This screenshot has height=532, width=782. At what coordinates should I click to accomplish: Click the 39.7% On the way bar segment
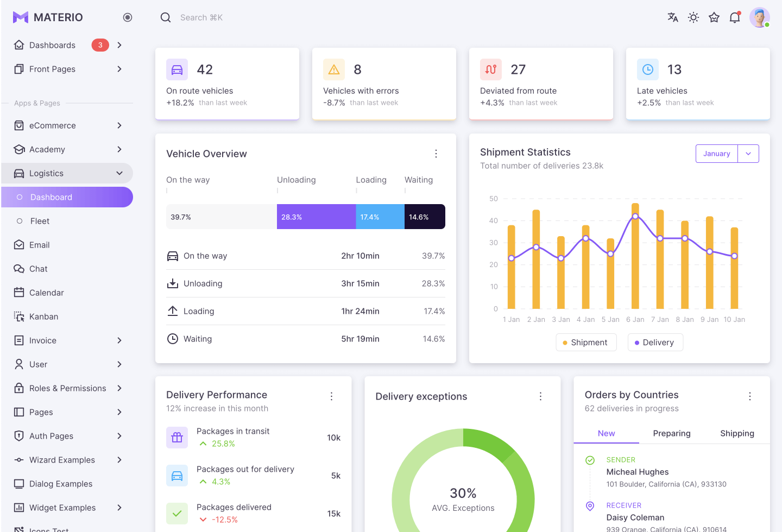[222, 217]
